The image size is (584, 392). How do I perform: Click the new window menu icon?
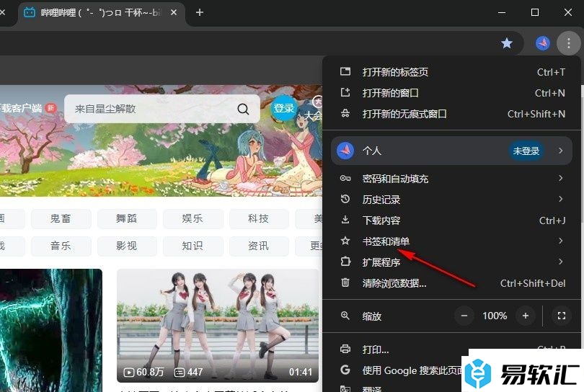click(x=345, y=92)
